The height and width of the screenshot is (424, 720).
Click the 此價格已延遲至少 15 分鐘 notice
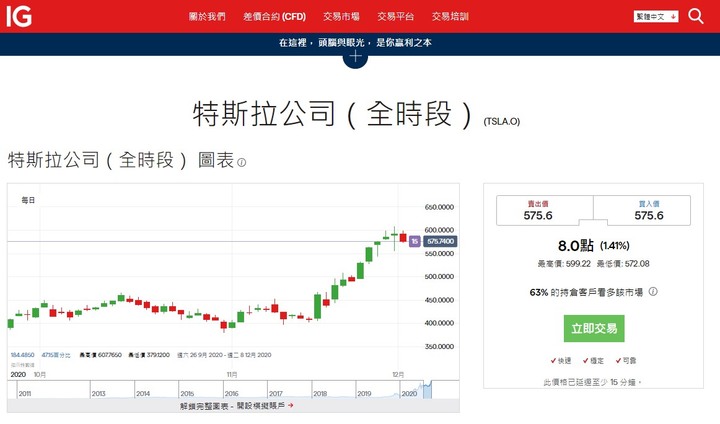592,382
